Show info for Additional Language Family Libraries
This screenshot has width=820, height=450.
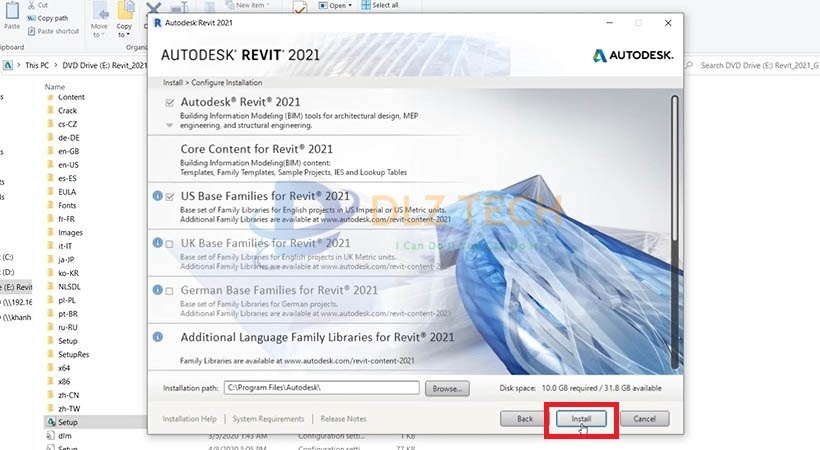(x=157, y=337)
